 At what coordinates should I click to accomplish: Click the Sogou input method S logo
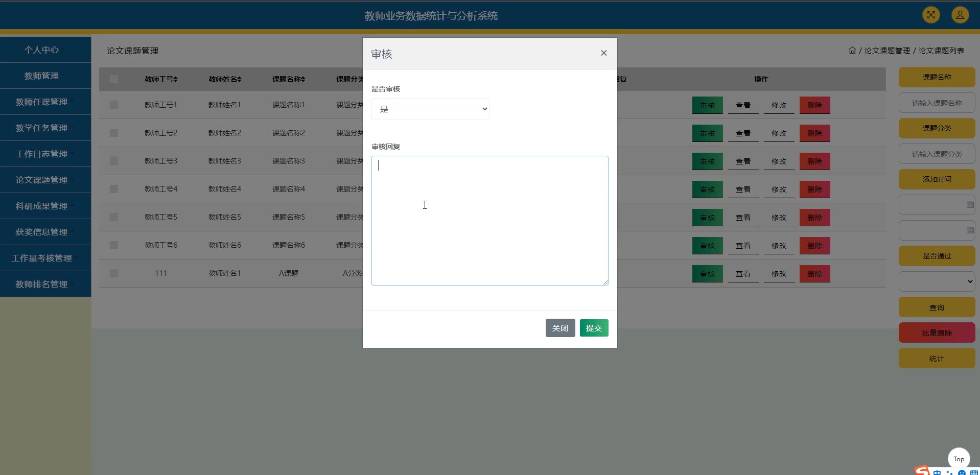pos(922,471)
